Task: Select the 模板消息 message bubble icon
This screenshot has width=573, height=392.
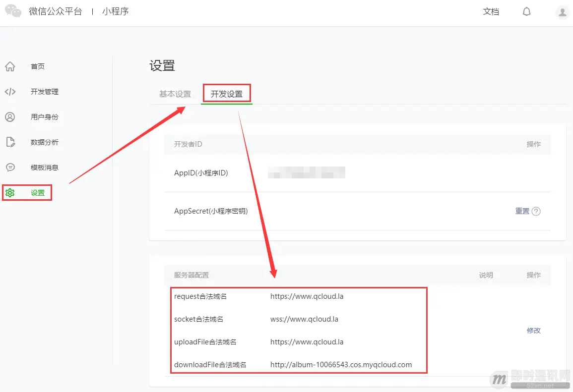Action: [10, 167]
